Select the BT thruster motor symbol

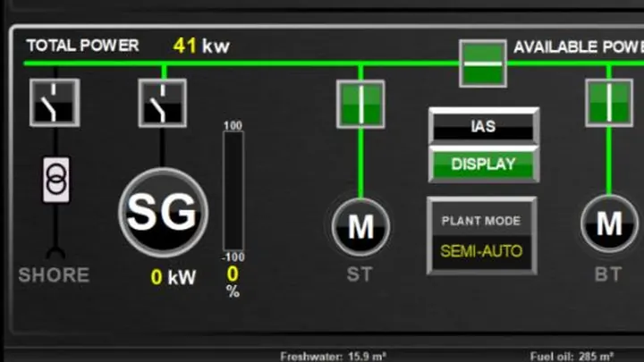[x=609, y=223]
